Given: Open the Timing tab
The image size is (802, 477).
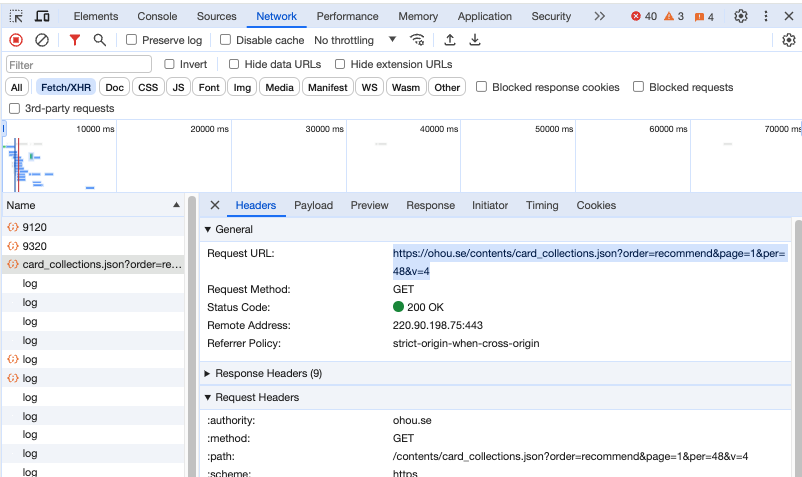Looking at the screenshot, I should [x=542, y=205].
